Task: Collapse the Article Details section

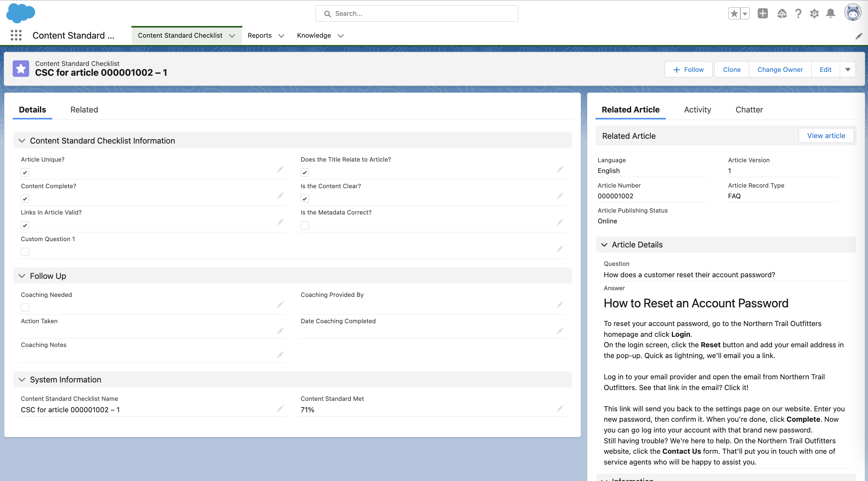Action: click(605, 245)
